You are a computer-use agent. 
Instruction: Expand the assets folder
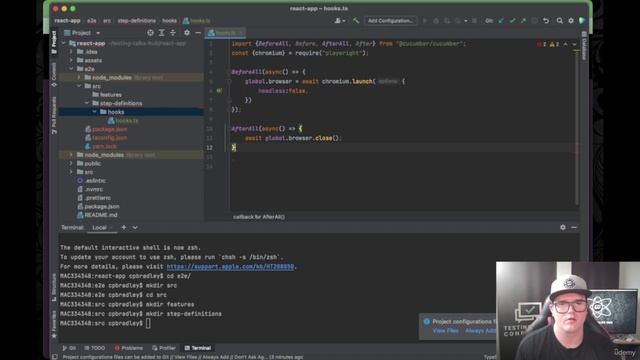click(x=71, y=60)
